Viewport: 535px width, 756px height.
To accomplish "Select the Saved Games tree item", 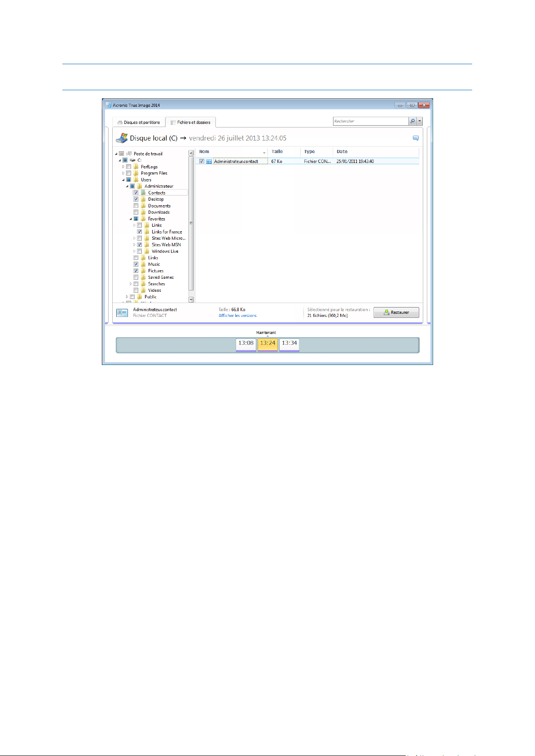I will tap(161, 277).
